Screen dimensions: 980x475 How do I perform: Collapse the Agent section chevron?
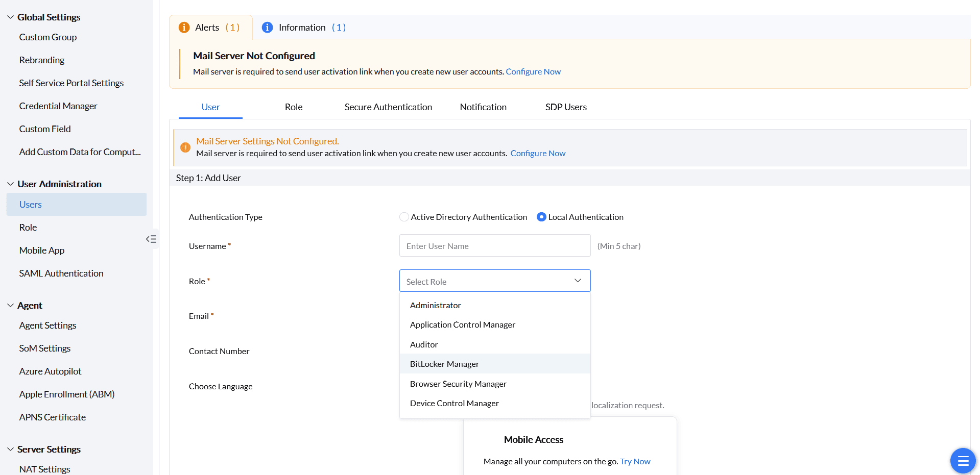point(10,306)
